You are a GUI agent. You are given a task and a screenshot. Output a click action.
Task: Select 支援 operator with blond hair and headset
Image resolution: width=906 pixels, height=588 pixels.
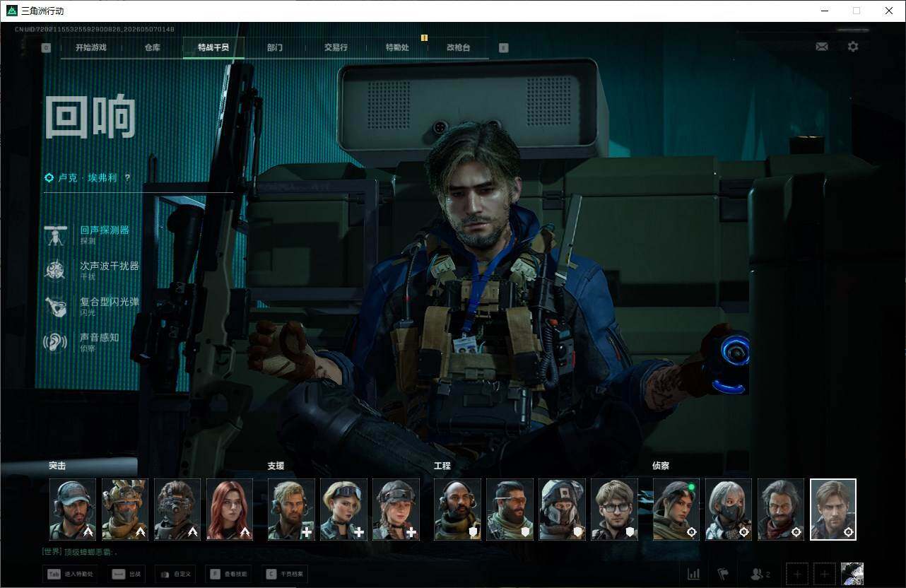(291, 510)
